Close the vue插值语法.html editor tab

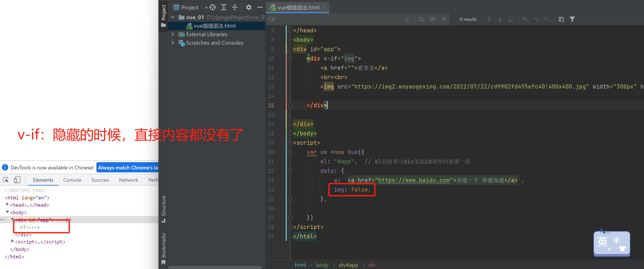pyautogui.click(x=324, y=7)
